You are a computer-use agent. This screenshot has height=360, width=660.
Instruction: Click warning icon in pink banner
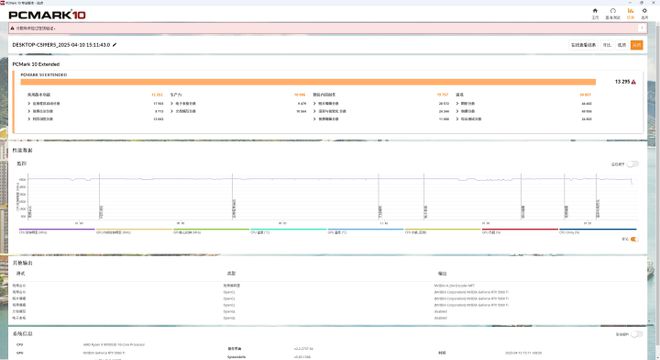tap(12, 28)
